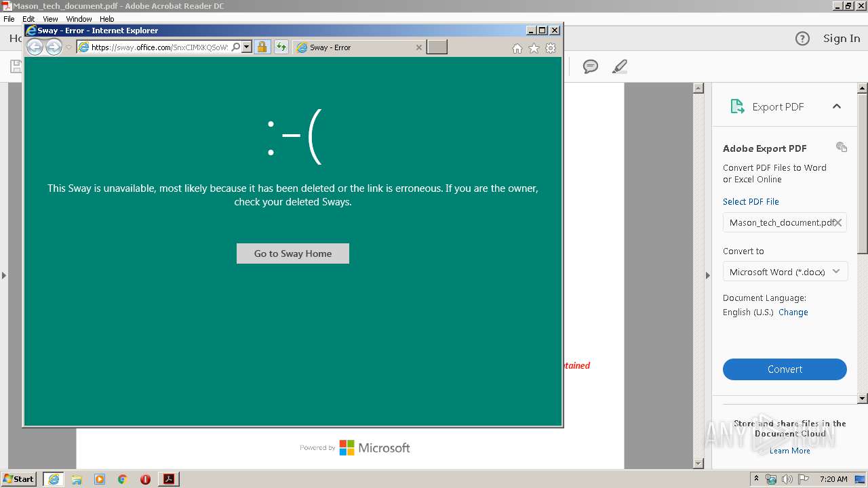Click the Action Center flag icon
The image size is (868, 488).
pyautogui.click(x=804, y=479)
